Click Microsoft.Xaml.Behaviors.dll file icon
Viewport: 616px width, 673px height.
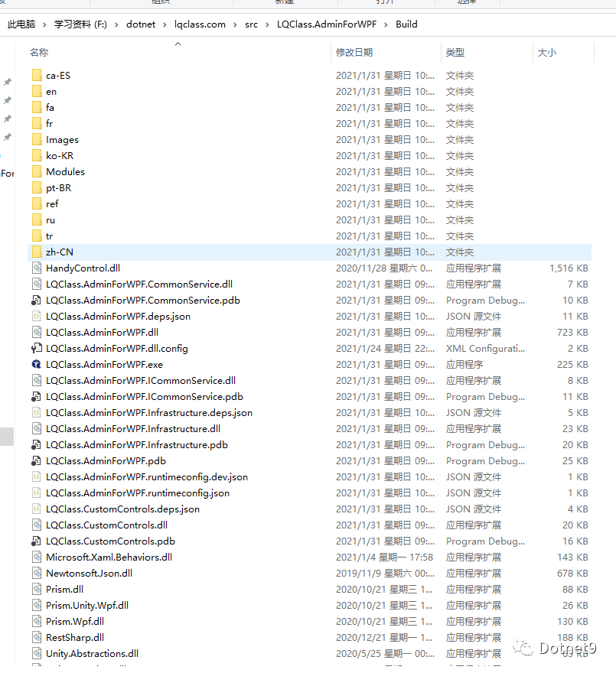[x=37, y=557]
